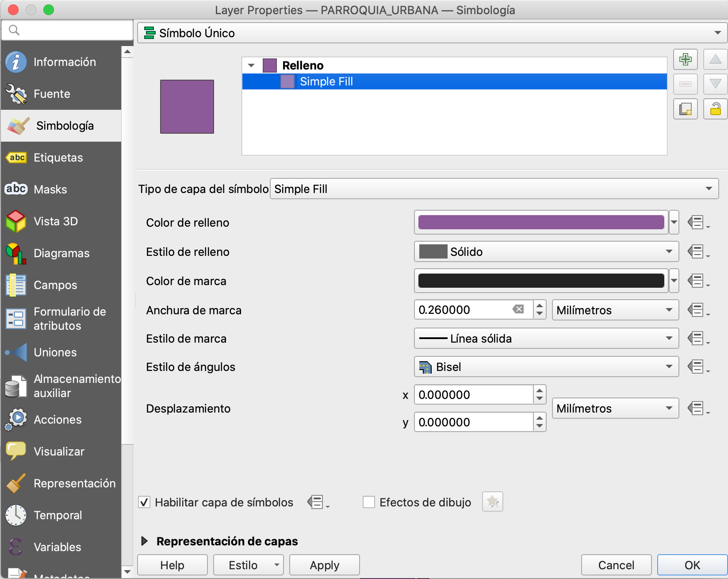Click the star icon for draw effects customization
The height and width of the screenshot is (579, 728).
pyautogui.click(x=492, y=502)
